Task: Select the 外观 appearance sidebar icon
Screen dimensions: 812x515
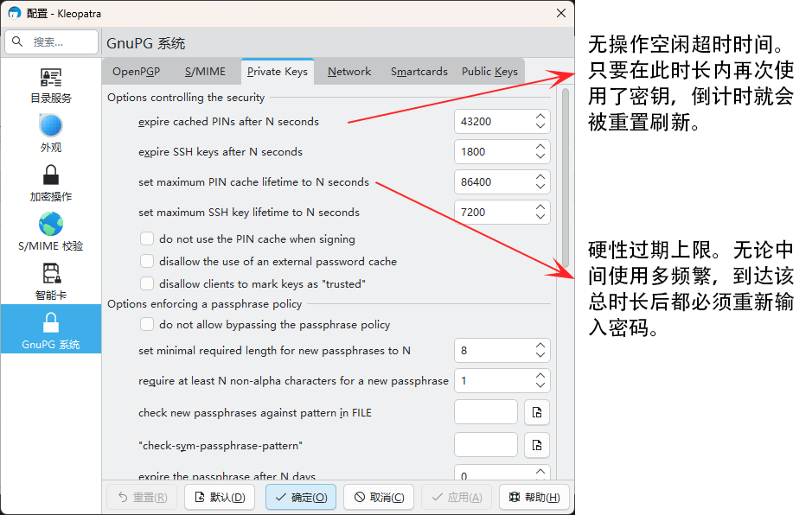Action: coord(51,134)
